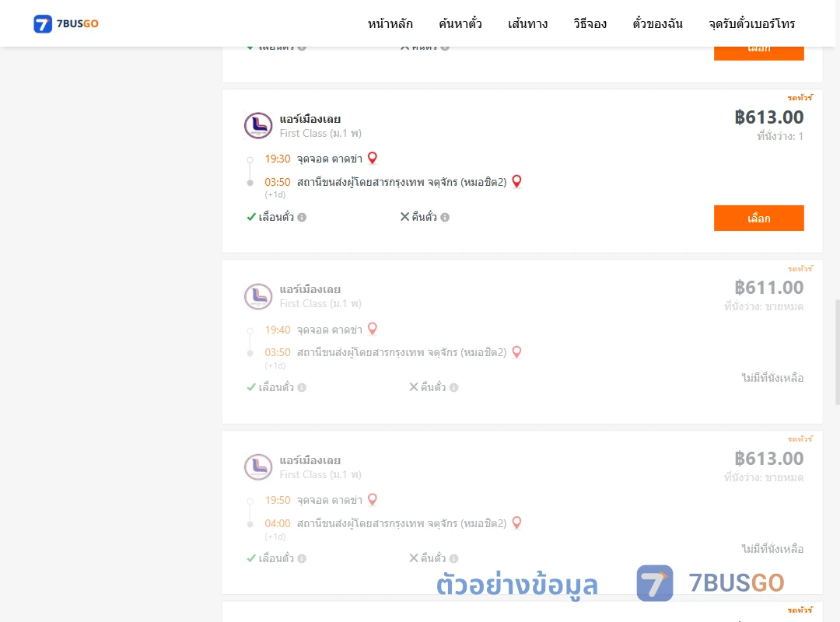Open map pin for 19:40 departure stop
This screenshot has width=840, height=622.
[373, 329]
